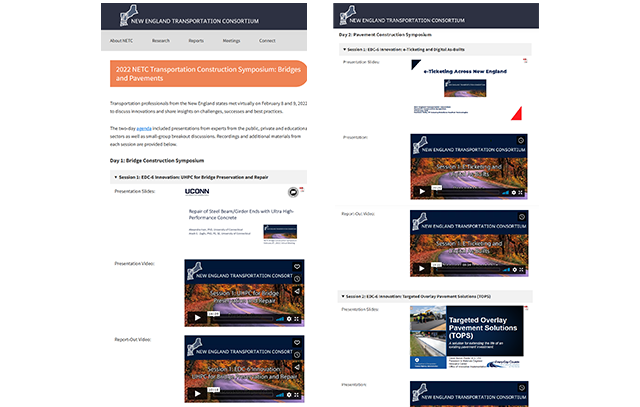Enter fullscreen on e-Ticketing Report-Out Video
The width and height of the screenshot is (640, 407).
[522, 270]
